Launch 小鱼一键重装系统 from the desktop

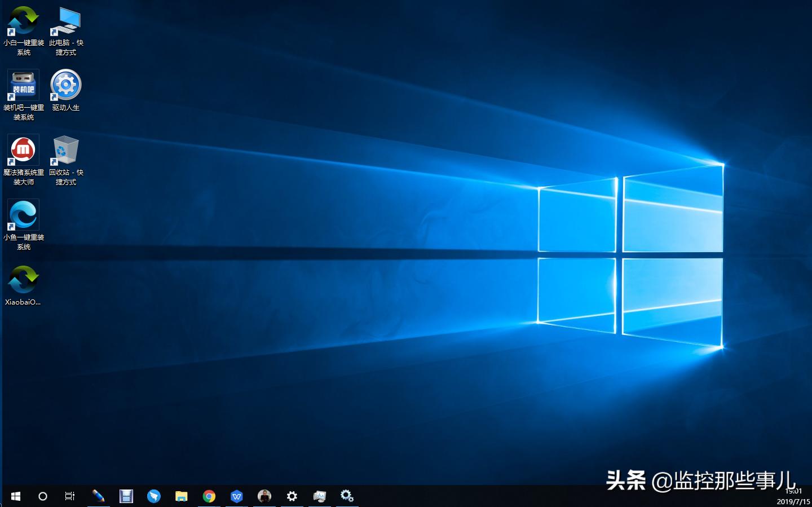click(x=23, y=214)
